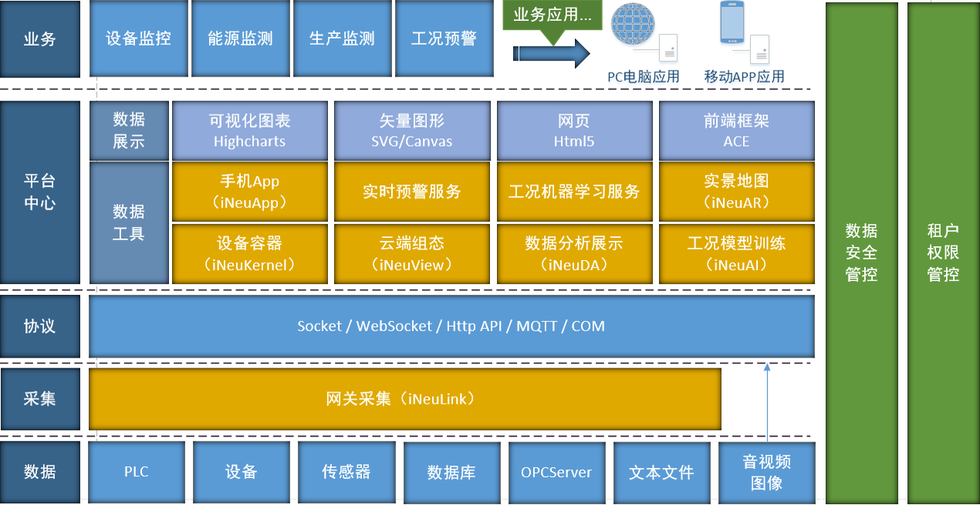Image resolution: width=980 pixels, height=505 pixels.
Task: Click the 移动APP应用 label
Action: pyautogui.click(x=745, y=76)
